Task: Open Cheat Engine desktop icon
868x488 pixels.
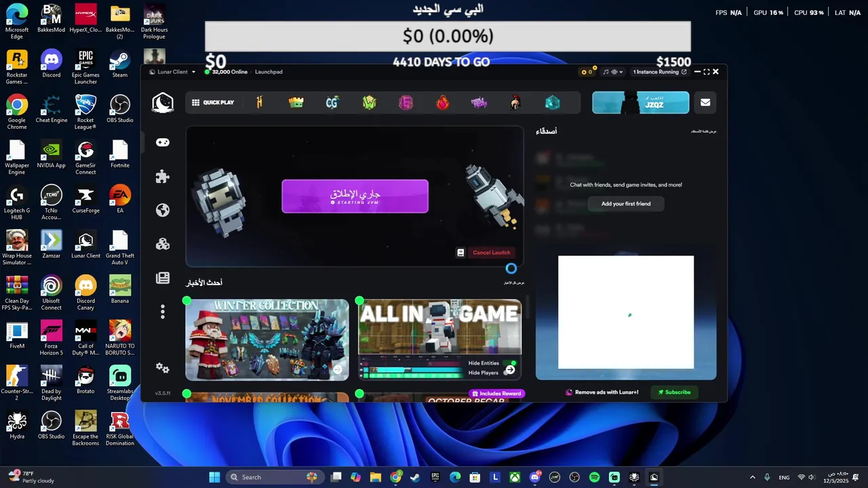Action: (52, 109)
